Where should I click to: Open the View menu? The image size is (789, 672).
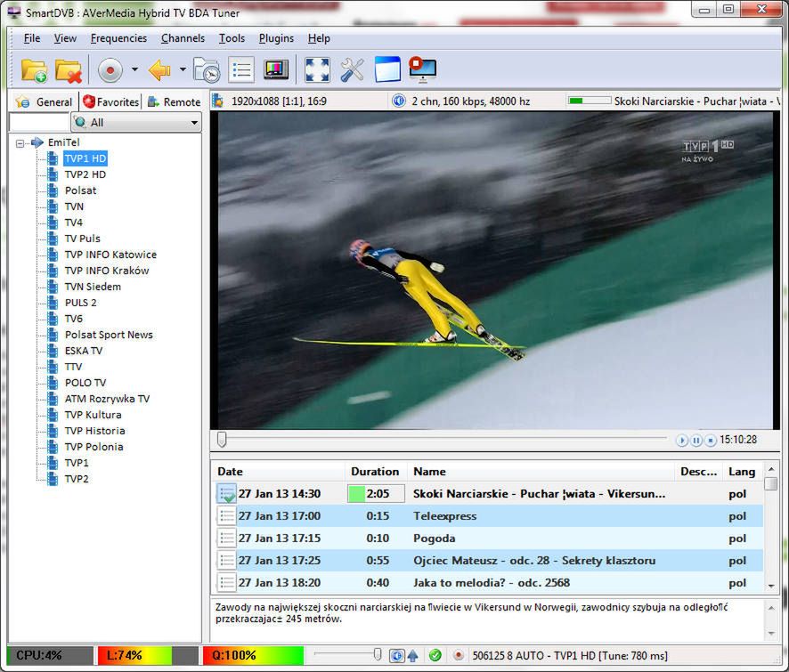point(65,38)
